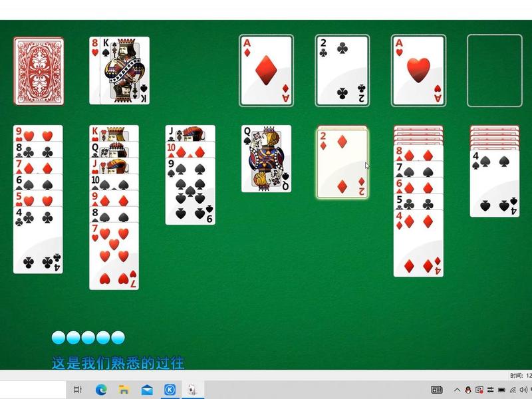Viewport: 532px width, 399px height.
Task: Pick the 9 of diamonds card
Action: coord(114,198)
